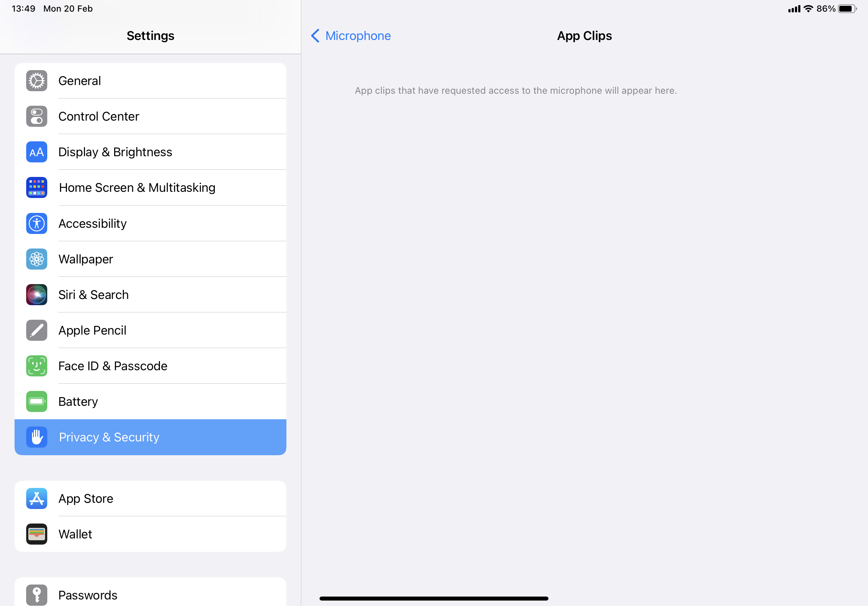Tap the Accessibility figure icon
This screenshot has height=606, width=868.
coord(37,223)
